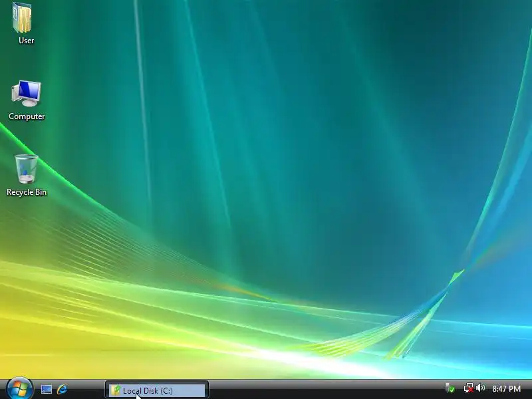
Task: Select the Recycle Bin desktop icon
Action: pyautogui.click(x=27, y=175)
